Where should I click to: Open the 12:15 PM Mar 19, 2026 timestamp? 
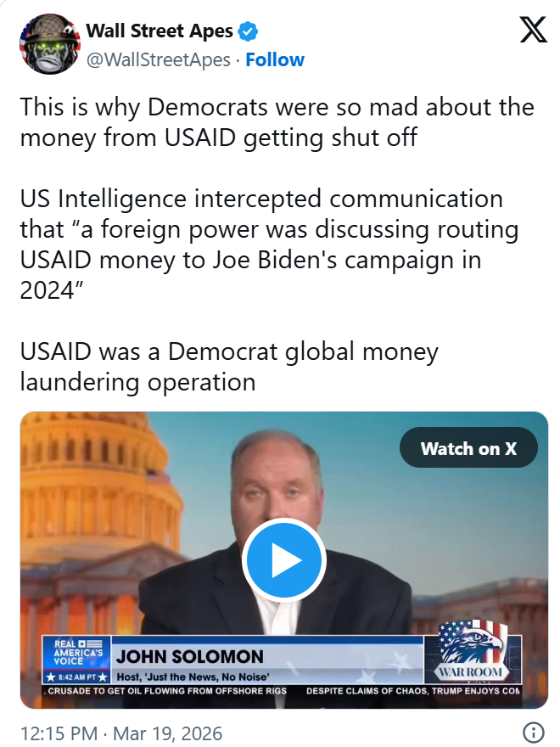tap(120, 733)
